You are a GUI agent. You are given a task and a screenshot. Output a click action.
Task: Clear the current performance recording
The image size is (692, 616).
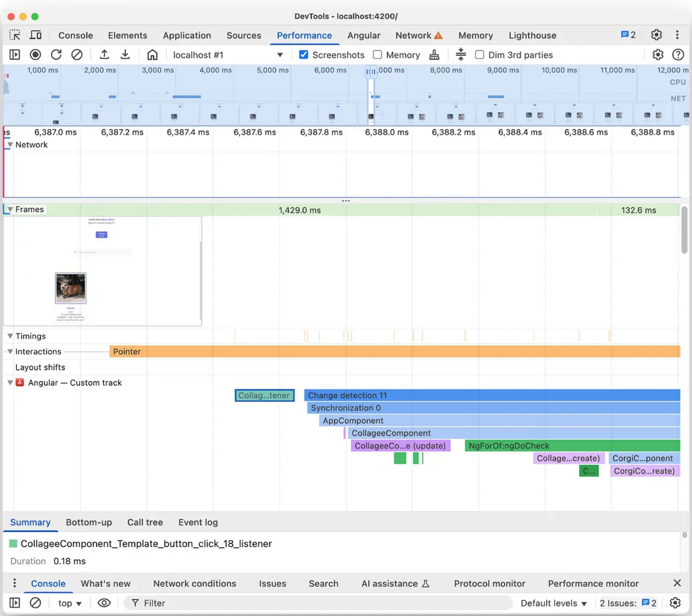tap(77, 55)
